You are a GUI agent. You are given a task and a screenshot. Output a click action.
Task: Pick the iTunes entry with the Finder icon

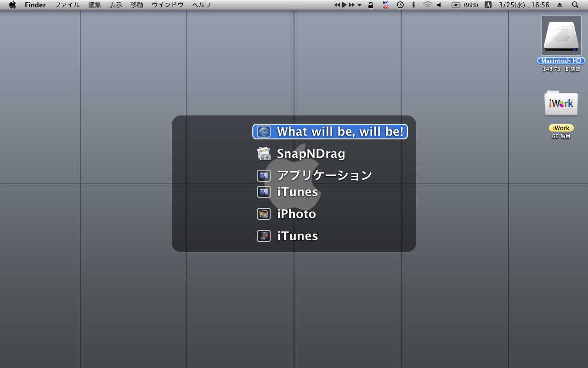(x=288, y=192)
